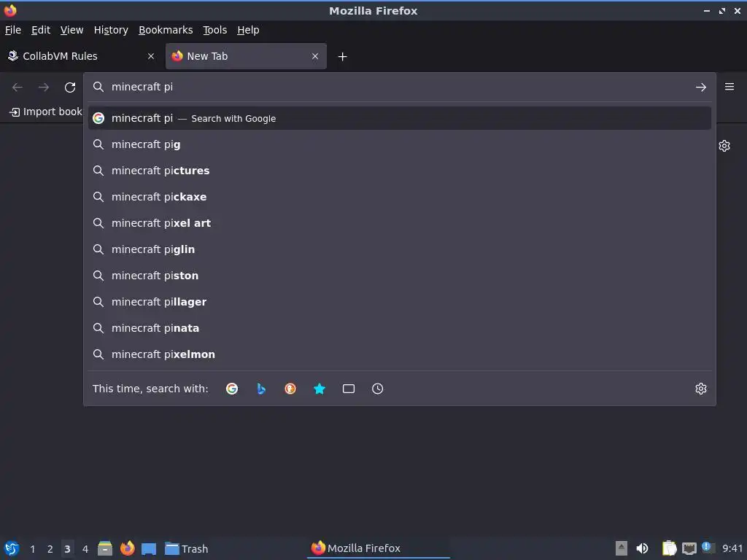This screenshot has height=560, width=747.
Task: Click the update notification tray icon
Action: (706, 547)
